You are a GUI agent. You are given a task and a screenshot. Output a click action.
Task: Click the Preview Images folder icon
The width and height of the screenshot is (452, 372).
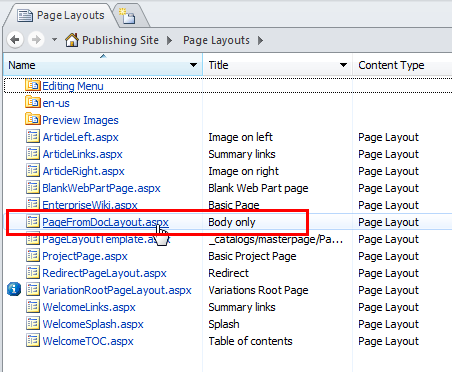click(33, 119)
